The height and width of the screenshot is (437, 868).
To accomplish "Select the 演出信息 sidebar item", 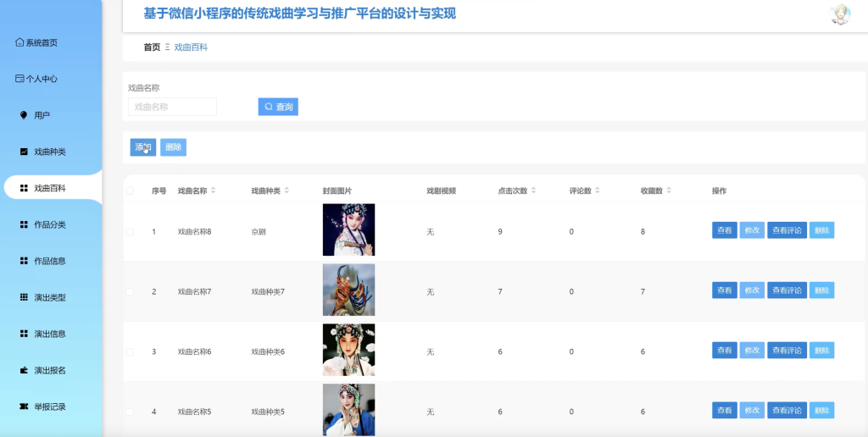I will pos(51,334).
